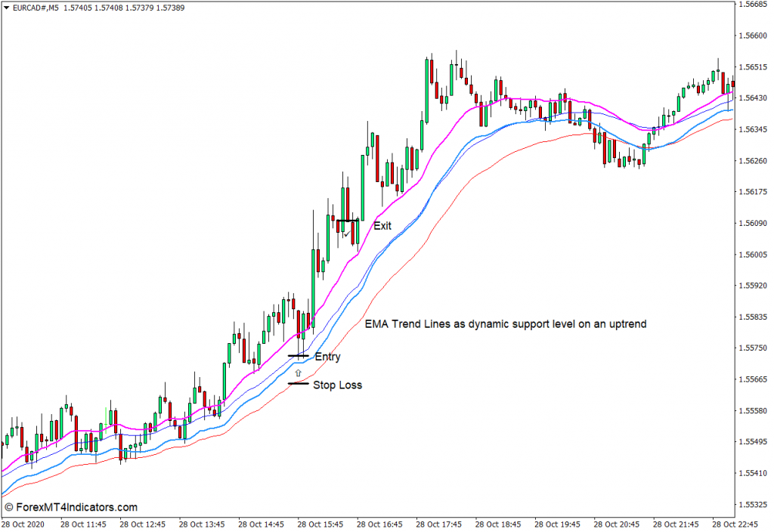Click the price label 1.56090
The height and width of the screenshot is (532, 774).
click(753, 223)
